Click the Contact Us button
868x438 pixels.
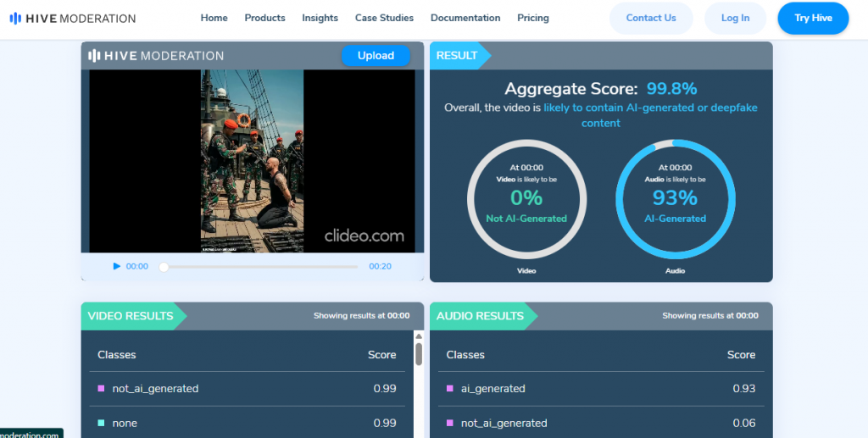651,18
